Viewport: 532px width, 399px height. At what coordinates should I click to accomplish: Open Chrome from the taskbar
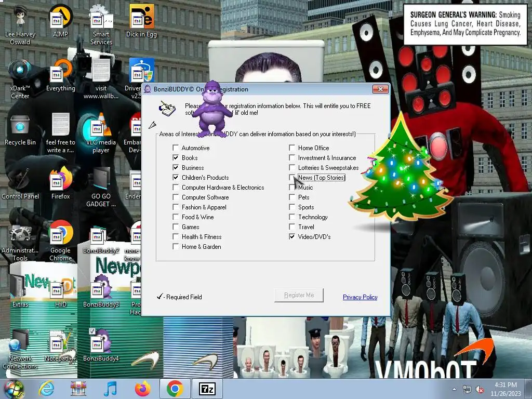pos(175,389)
